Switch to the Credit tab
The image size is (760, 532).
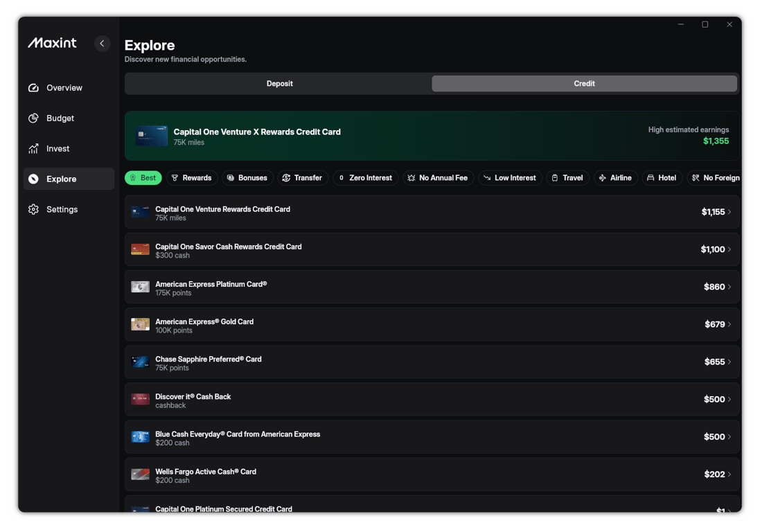click(x=585, y=83)
